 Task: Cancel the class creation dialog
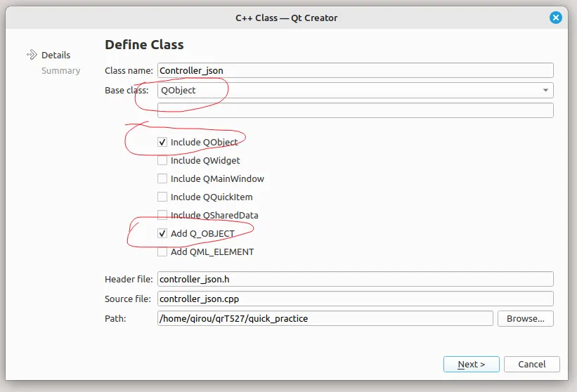tap(532, 364)
